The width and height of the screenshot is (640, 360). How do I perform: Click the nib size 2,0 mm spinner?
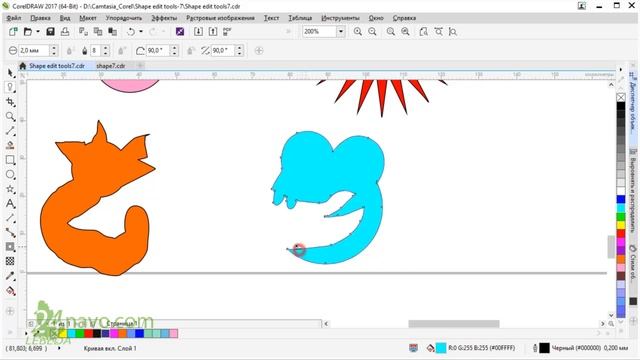[x=54, y=51]
